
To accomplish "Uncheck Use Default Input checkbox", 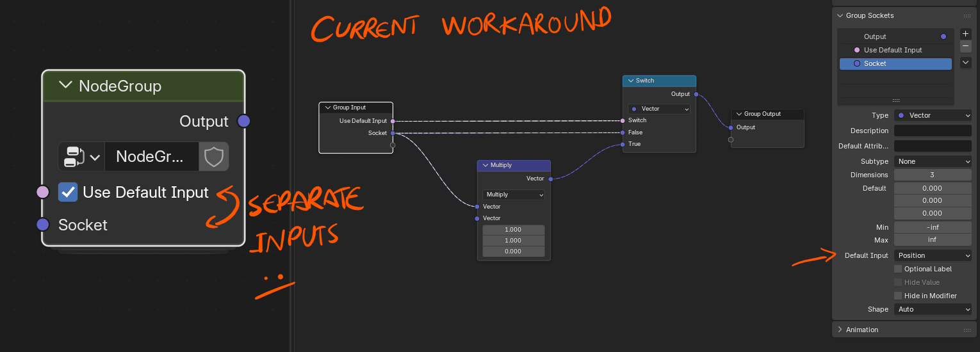I will click(x=68, y=192).
